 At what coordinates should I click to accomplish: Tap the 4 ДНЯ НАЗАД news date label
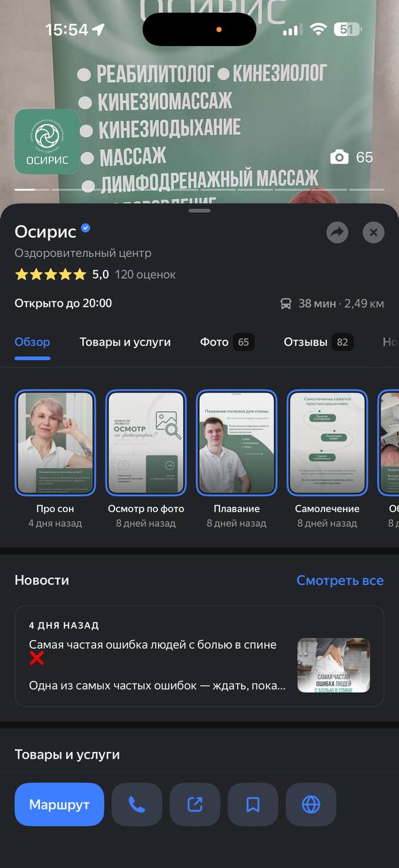[64, 625]
